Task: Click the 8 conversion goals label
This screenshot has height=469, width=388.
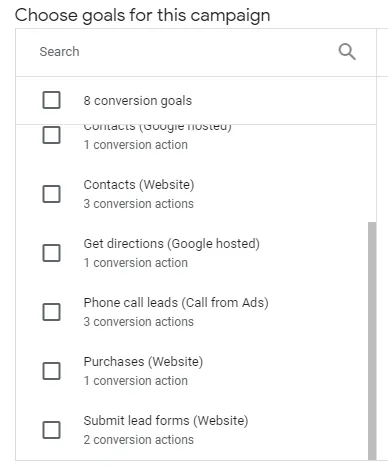Action: pos(138,101)
